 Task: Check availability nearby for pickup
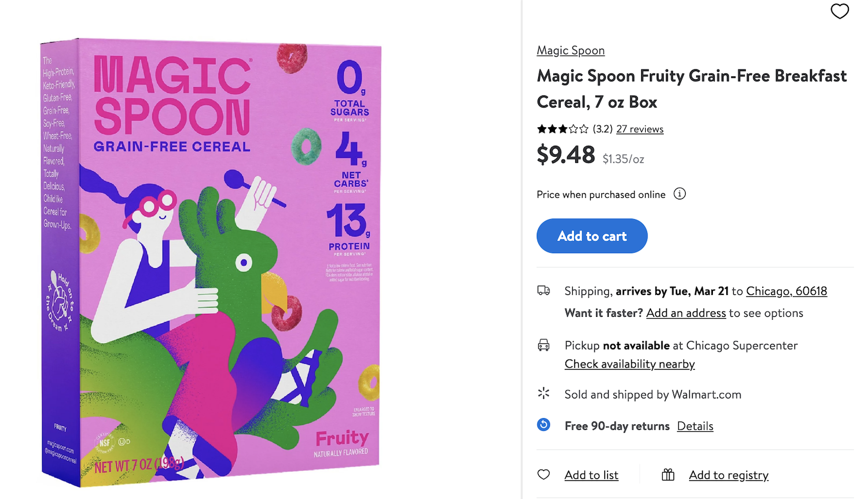(x=630, y=364)
